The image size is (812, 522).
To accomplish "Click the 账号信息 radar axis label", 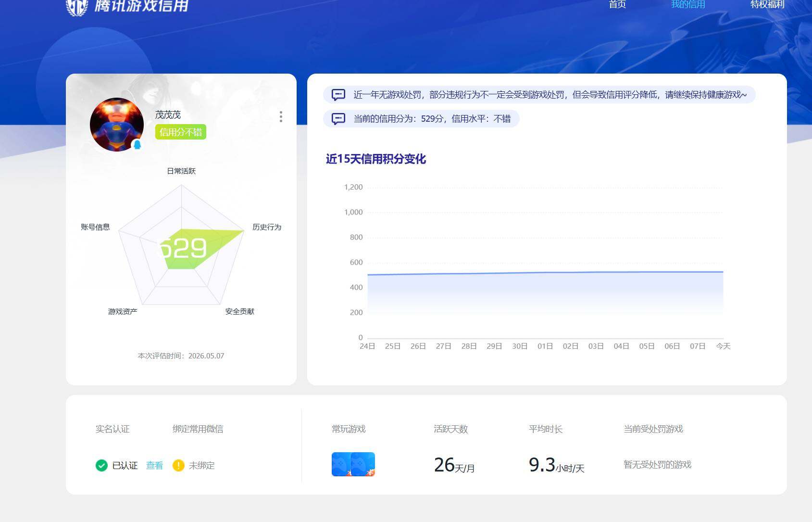I will tap(95, 227).
